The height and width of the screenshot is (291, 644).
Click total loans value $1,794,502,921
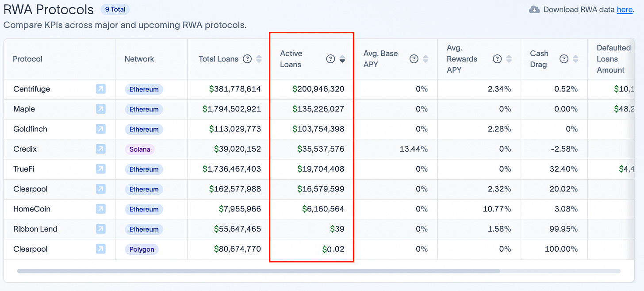point(232,109)
